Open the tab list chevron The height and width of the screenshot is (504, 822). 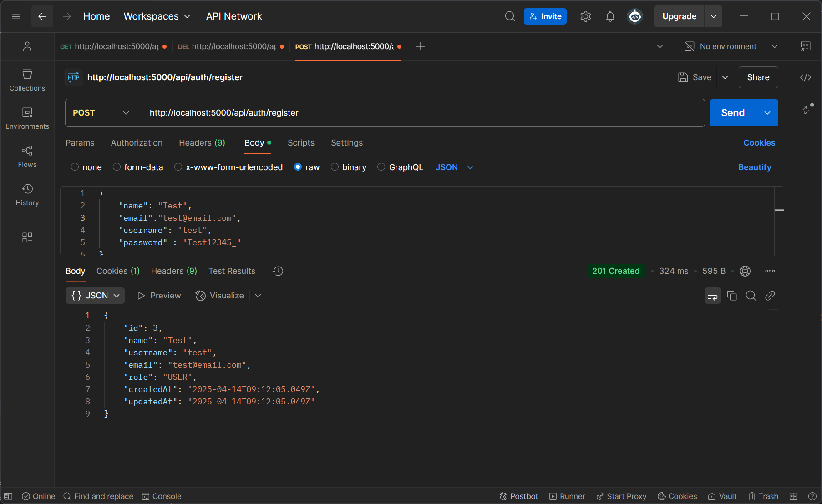[x=660, y=46]
